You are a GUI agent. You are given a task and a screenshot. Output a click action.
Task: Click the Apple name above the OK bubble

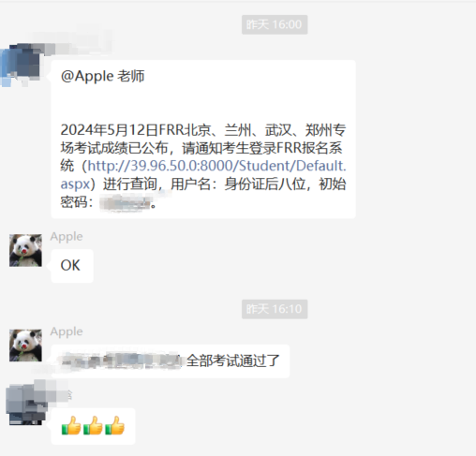click(67, 237)
